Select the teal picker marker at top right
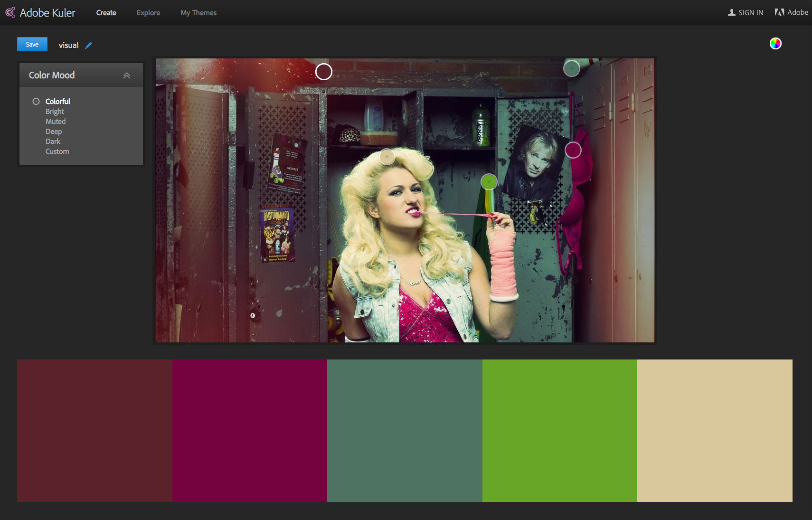This screenshot has height=520, width=812. tap(571, 68)
